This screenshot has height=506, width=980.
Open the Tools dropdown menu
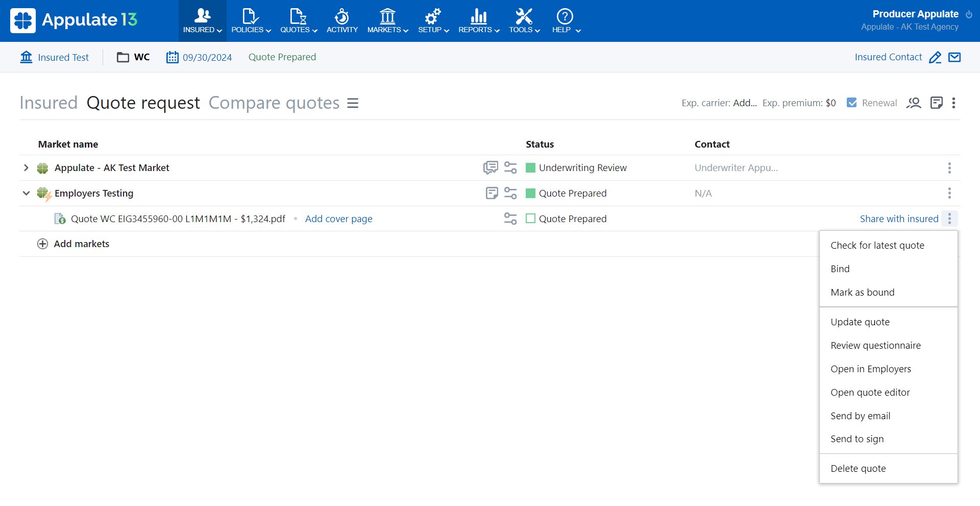[x=524, y=21]
